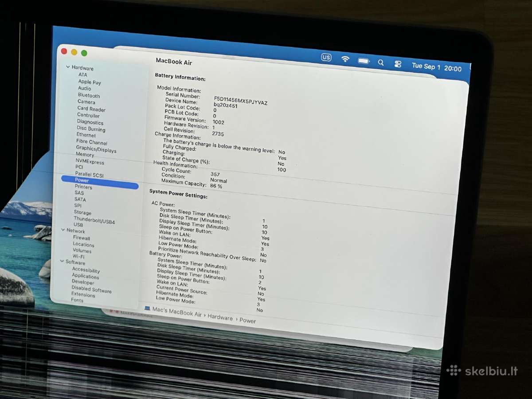Select Applications under Software
The height and width of the screenshot is (399, 532).
tap(86, 276)
